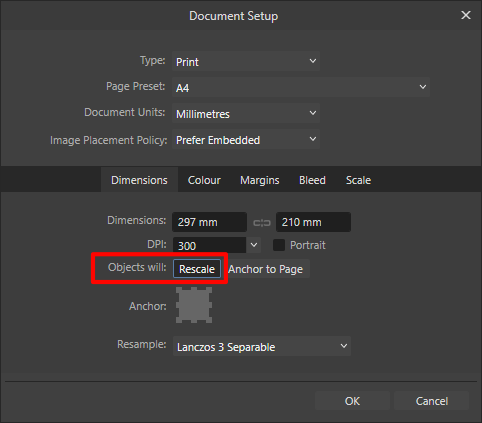This screenshot has height=423, width=482.
Task: Click the Cancel button
Action: (x=432, y=401)
